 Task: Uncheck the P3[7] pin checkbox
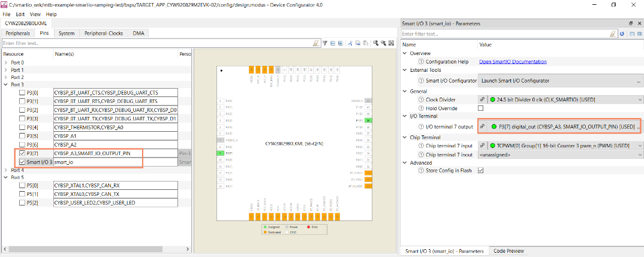pyautogui.click(x=22, y=153)
